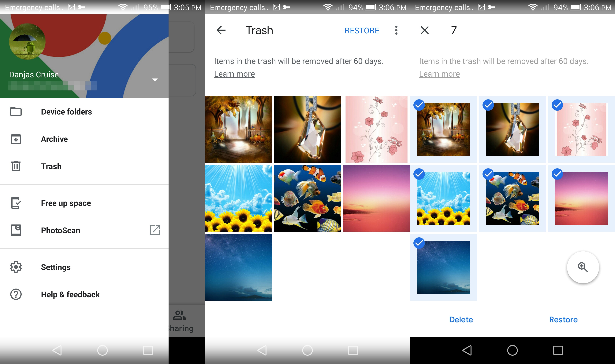This screenshot has width=615, height=364.
Task: Click the three-dot overflow menu icon
Action: coord(396,30)
